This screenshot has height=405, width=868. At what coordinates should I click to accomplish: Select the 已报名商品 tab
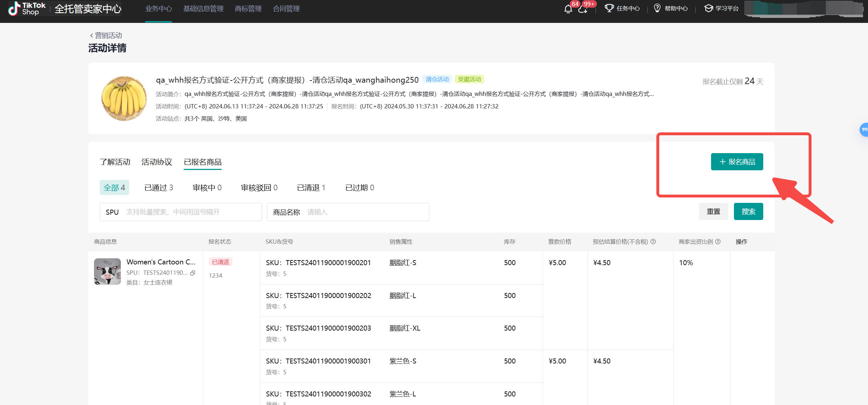203,162
